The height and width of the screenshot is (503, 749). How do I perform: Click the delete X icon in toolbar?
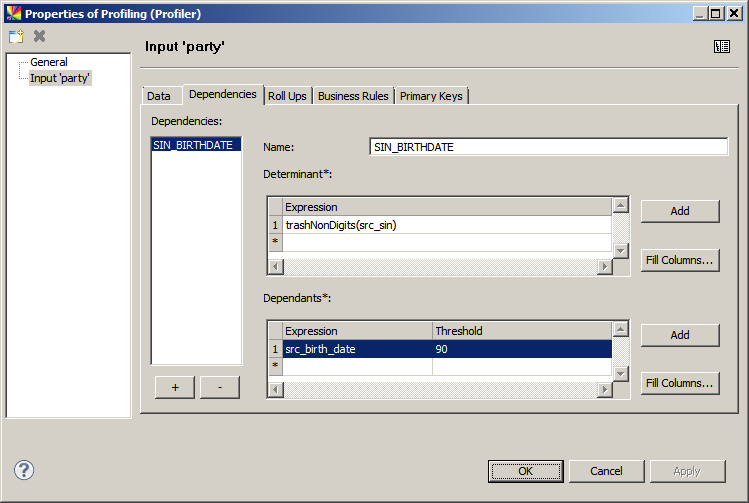click(x=40, y=36)
